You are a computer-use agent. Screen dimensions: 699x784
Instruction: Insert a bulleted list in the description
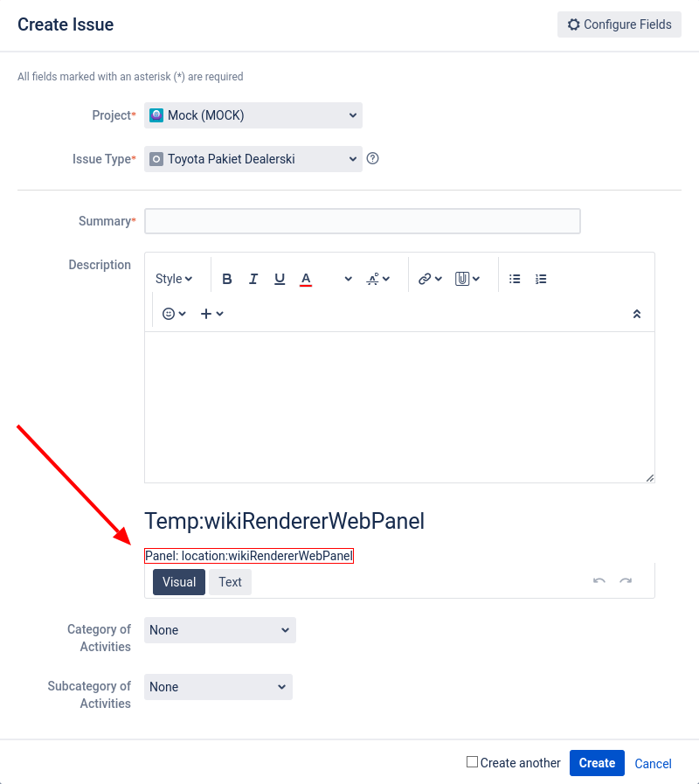pos(515,278)
